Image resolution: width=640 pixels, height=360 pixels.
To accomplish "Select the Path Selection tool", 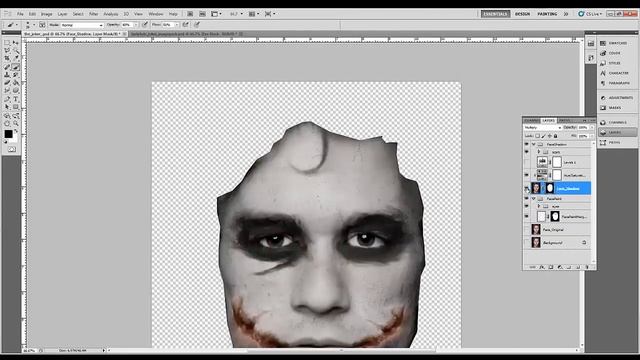I will pyautogui.click(x=7, y=107).
